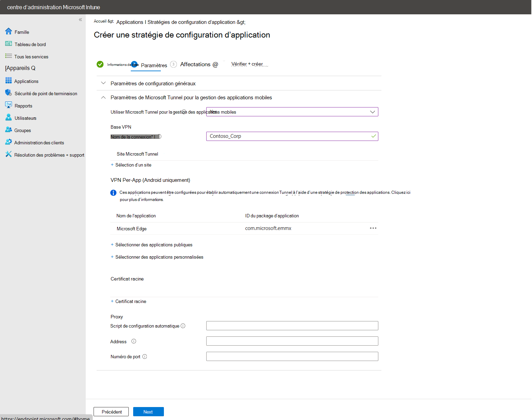Click the Numéro de port input field
Image resolution: width=532 pixels, height=420 pixels.
coord(292,356)
